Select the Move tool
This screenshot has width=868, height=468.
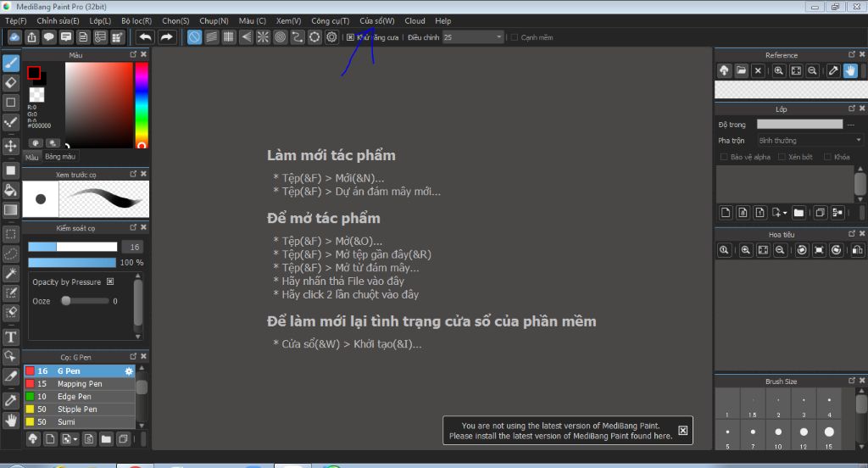coord(11,146)
